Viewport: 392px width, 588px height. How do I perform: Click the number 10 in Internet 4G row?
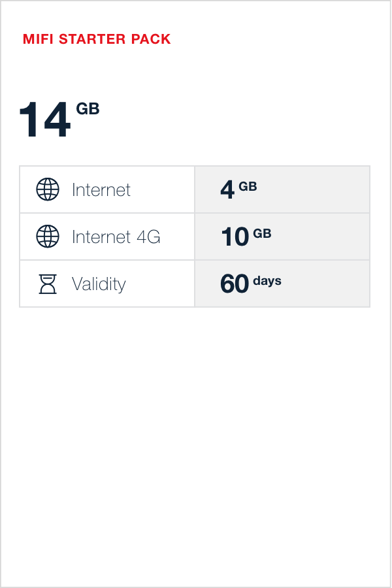[x=235, y=237]
